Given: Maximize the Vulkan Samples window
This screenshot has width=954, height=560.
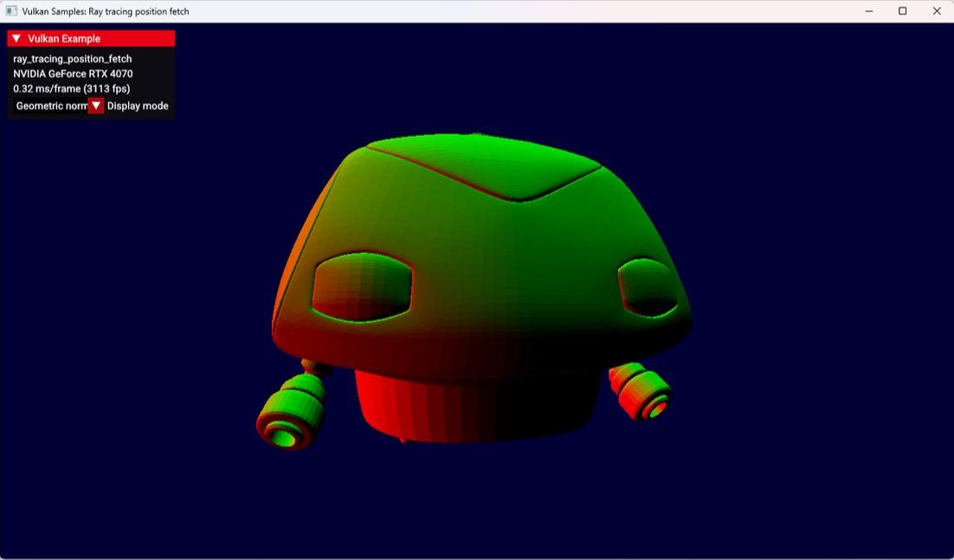Looking at the screenshot, I should pyautogui.click(x=902, y=11).
